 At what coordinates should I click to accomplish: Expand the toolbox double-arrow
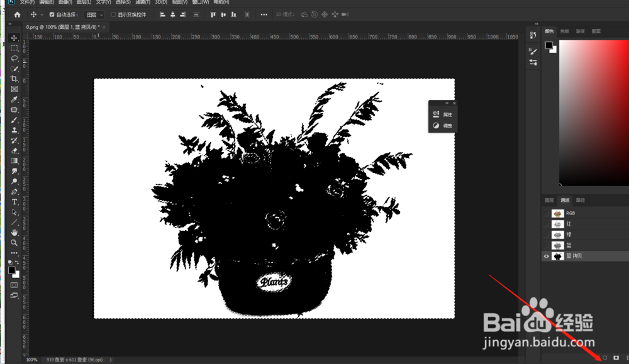click(10, 24)
